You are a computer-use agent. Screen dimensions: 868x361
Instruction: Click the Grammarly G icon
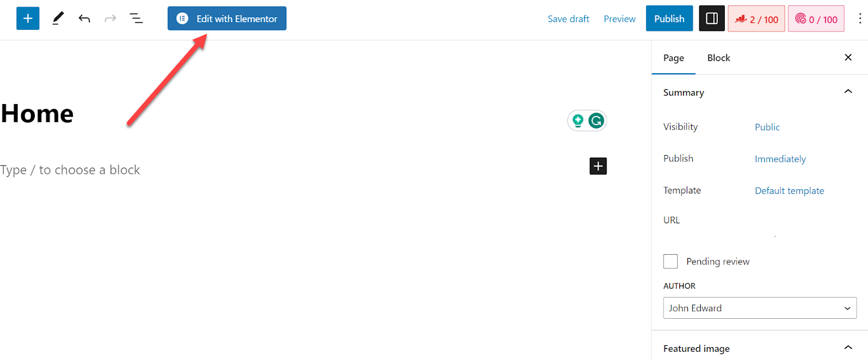(x=596, y=121)
